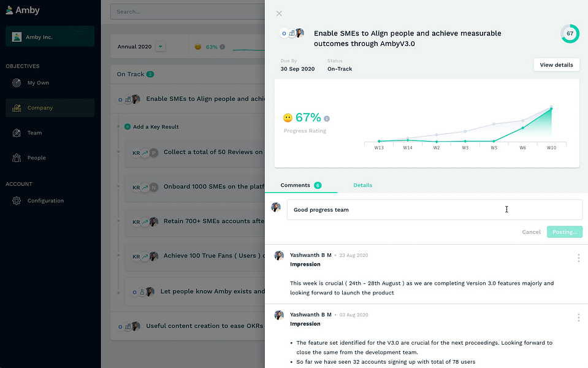Click W13 data point on progress chart
The image size is (588, 368).
click(379, 142)
